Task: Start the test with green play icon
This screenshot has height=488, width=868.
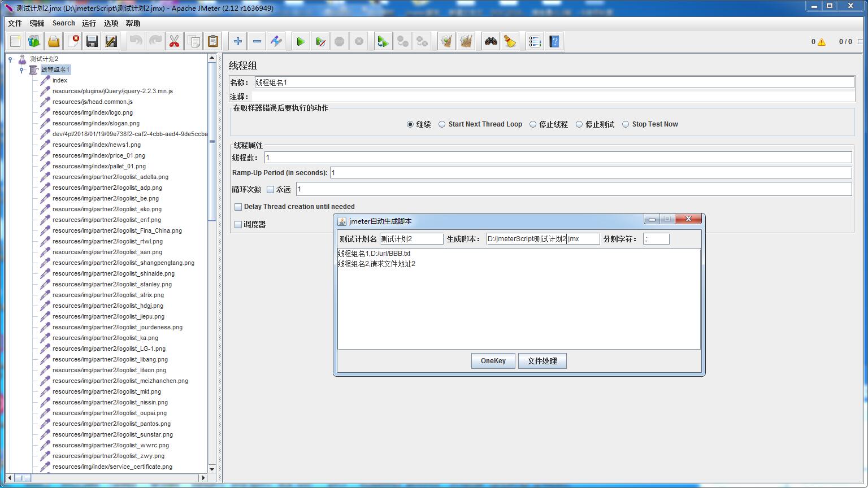Action: pos(301,41)
